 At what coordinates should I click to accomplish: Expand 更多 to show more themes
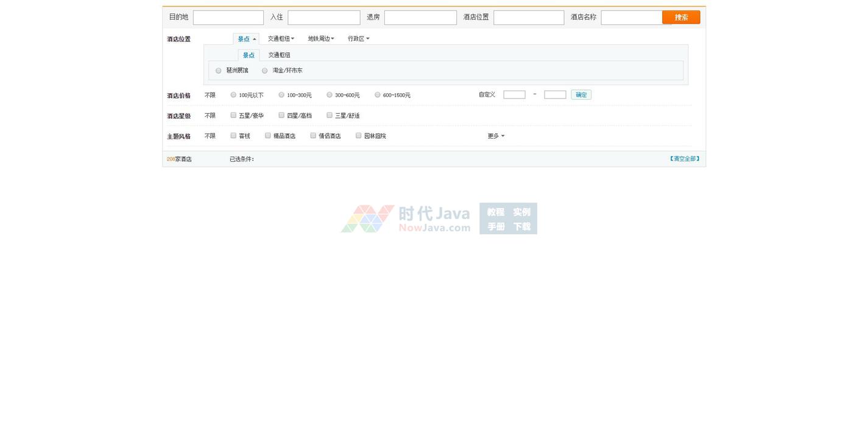pos(496,136)
